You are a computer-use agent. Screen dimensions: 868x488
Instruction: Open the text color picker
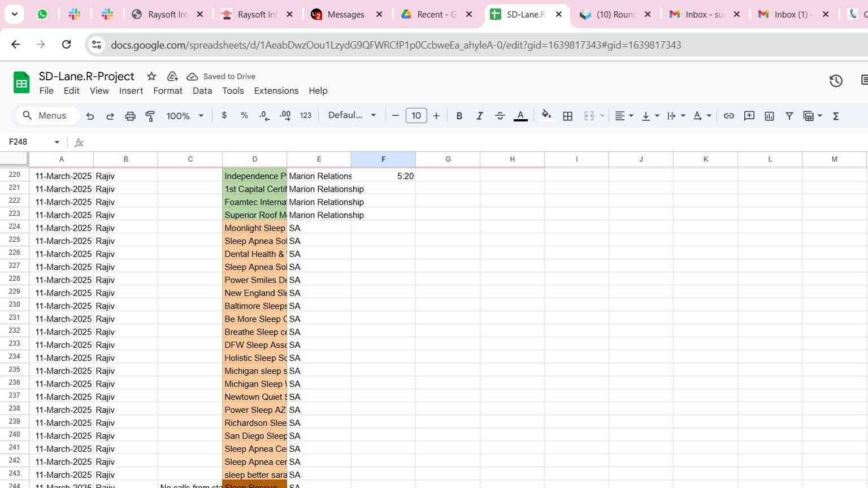520,116
